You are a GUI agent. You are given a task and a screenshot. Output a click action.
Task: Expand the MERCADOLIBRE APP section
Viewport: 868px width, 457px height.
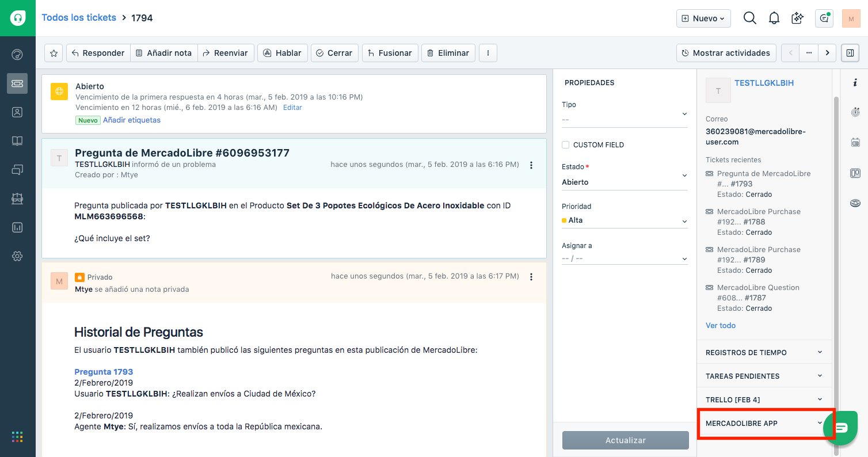point(764,423)
